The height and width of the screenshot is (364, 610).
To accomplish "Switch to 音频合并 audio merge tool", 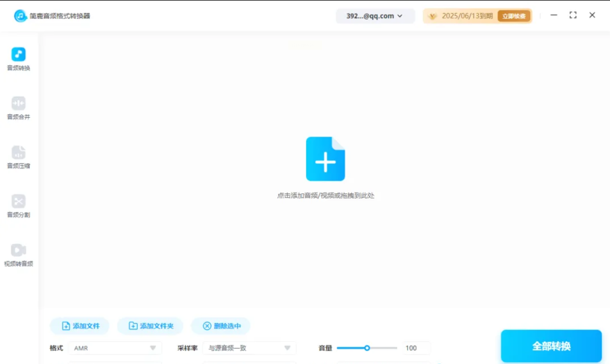I will 18,108.
